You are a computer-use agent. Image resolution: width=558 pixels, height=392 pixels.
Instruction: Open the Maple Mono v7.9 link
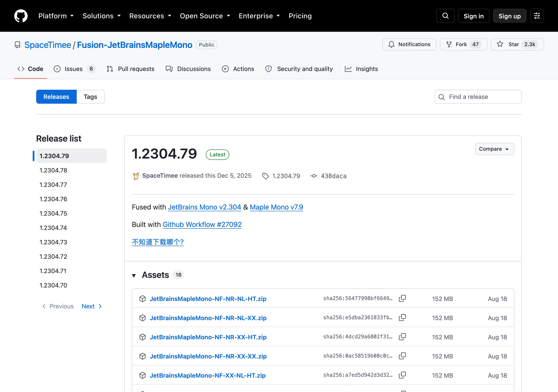[x=276, y=207]
